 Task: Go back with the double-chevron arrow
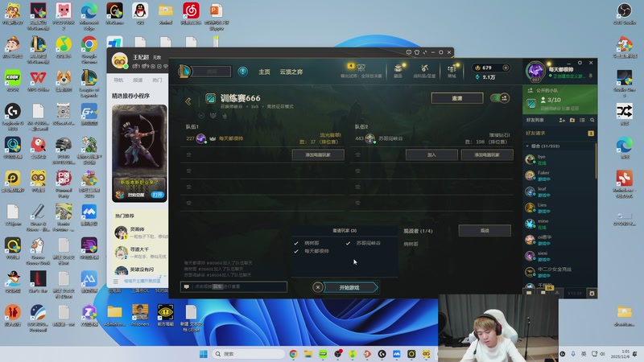(188, 101)
